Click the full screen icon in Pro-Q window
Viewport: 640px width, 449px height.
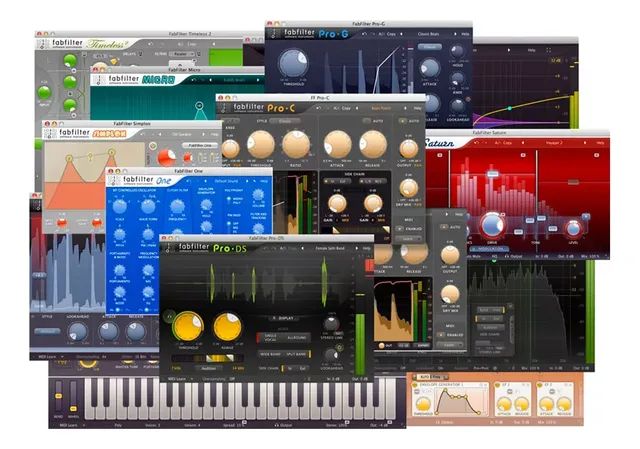click(x=548, y=50)
